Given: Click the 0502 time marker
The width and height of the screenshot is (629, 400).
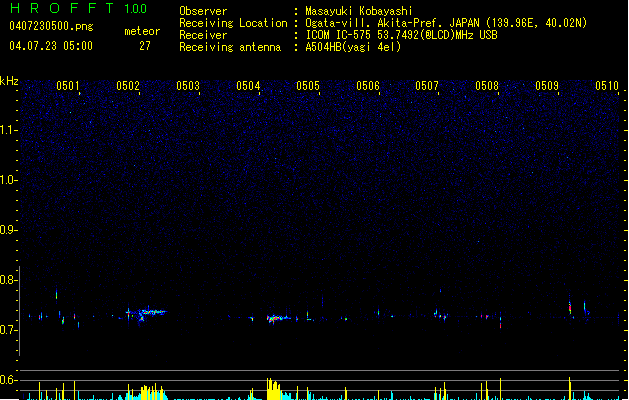Looking at the screenshot, I should tap(128, 86).
